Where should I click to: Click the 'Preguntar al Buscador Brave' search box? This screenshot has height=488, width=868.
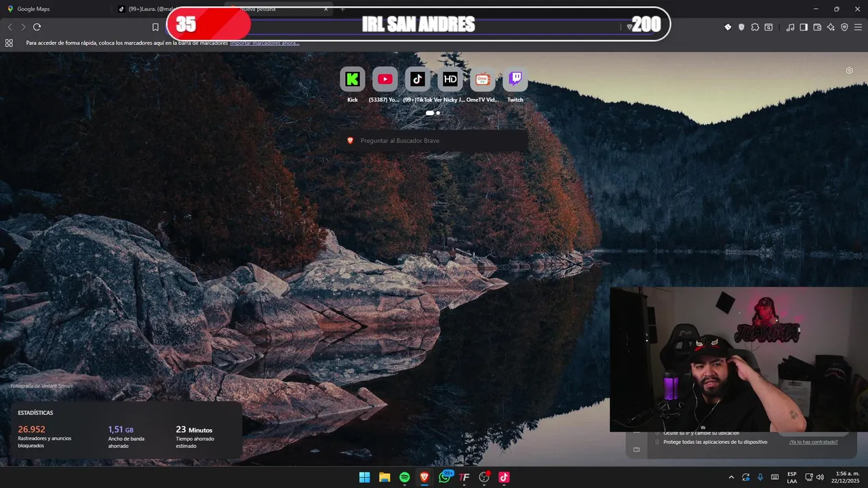coord(435,140)
